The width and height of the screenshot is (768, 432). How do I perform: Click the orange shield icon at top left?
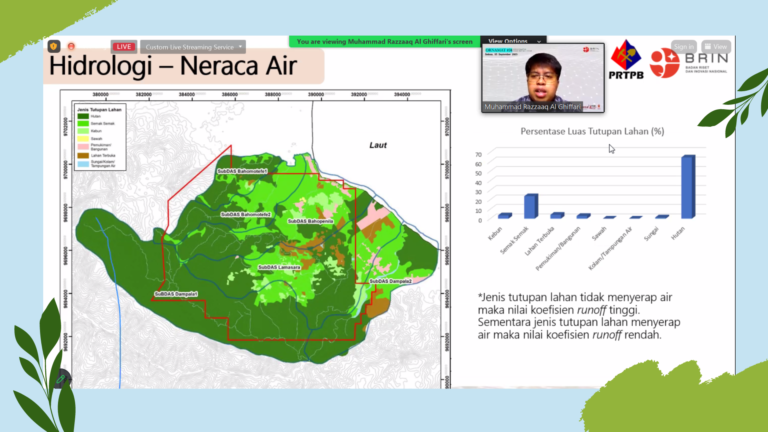pyautogui.click(x=53, y=46)
